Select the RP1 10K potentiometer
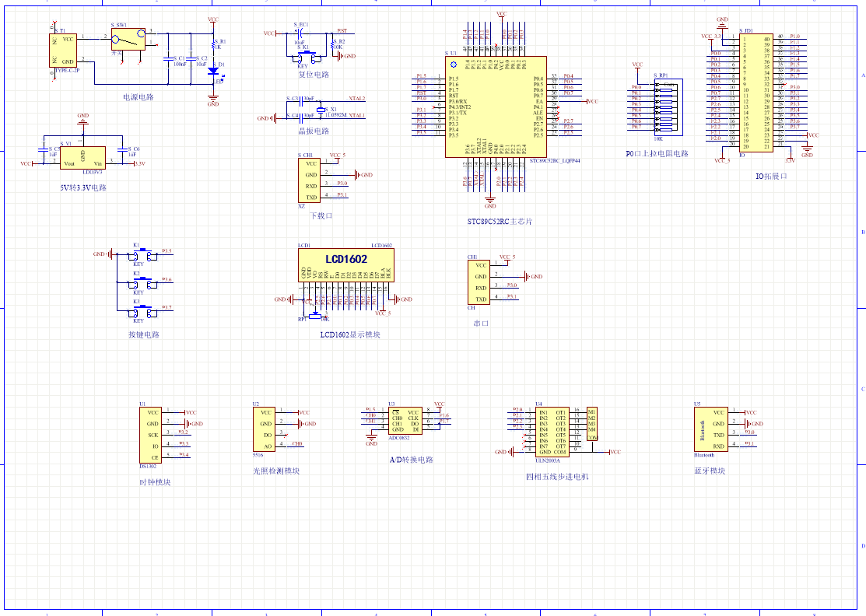 click(x=315, y=317)
